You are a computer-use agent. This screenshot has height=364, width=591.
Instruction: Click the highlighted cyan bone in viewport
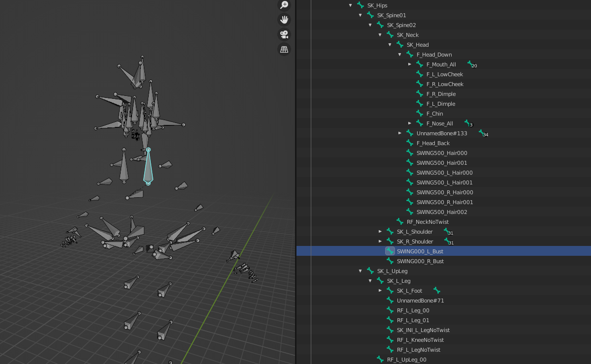pyautogui.click(x=148, y=170)
